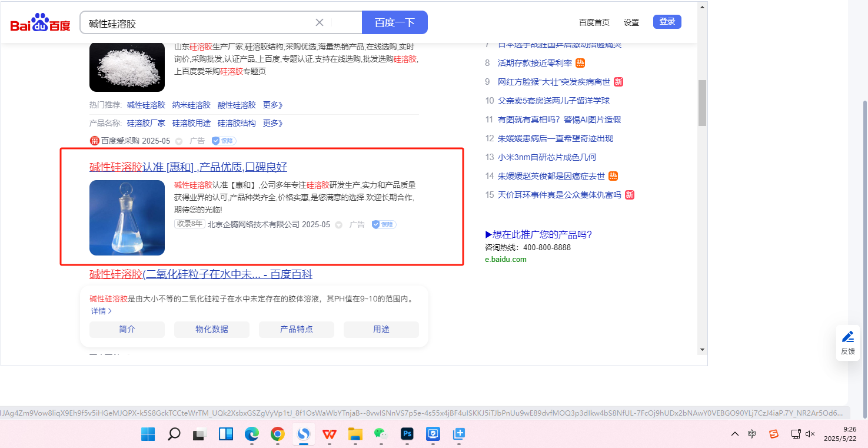
Task: Expand 详情 in the Baike result card
Action: click(x=101, y=311)
